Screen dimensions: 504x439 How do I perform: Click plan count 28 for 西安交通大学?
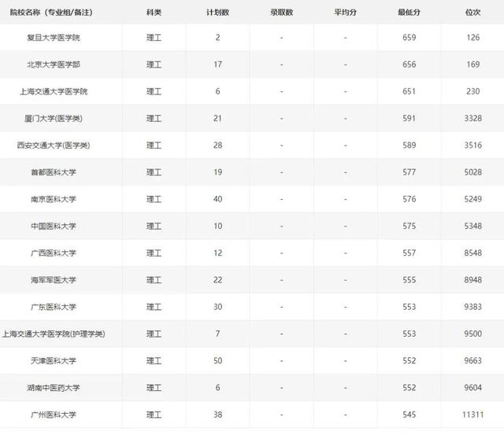[x=218, y=146]
